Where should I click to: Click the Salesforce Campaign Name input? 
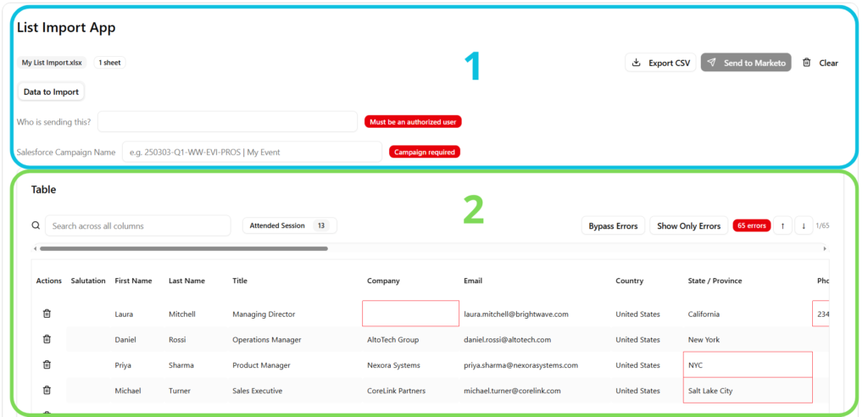click(252, 153)
